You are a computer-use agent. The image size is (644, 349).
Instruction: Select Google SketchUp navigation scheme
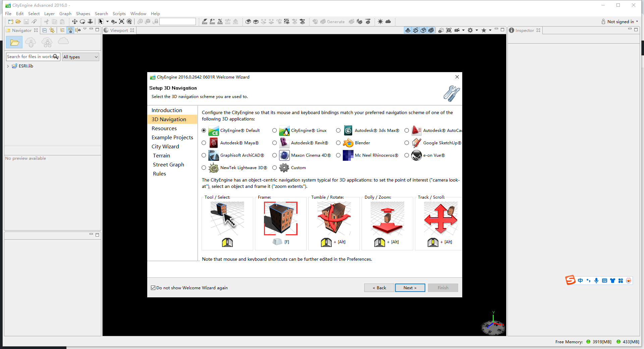(407, 143)
